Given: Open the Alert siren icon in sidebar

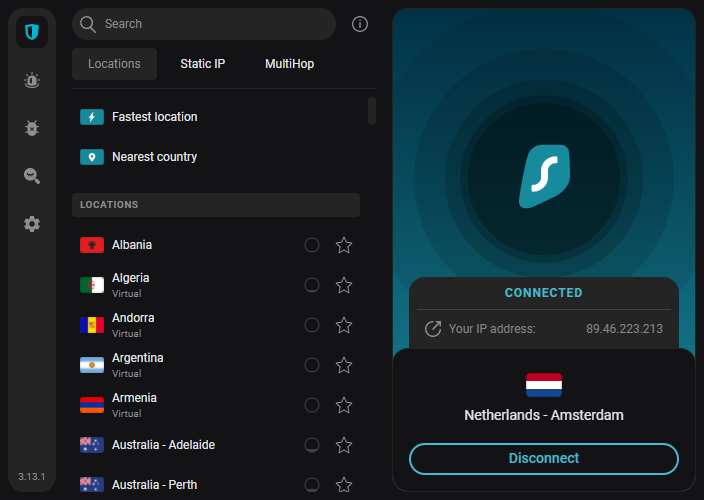Looking at the screenshot, I should point(32,80).
